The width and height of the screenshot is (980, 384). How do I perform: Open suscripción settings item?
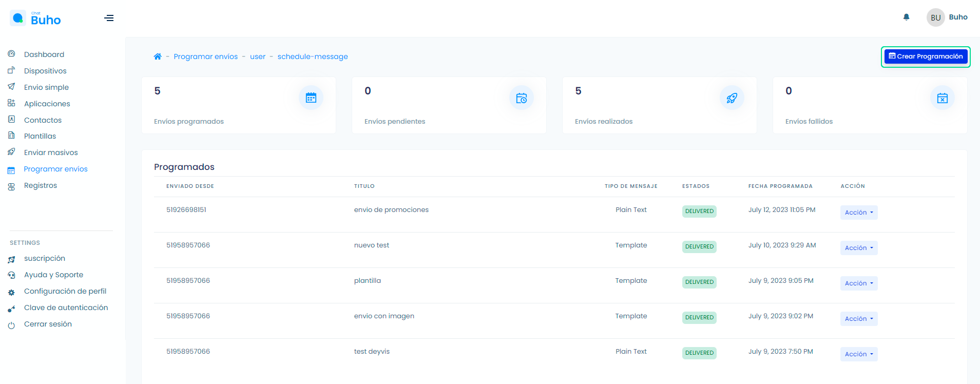coord(45,258)
